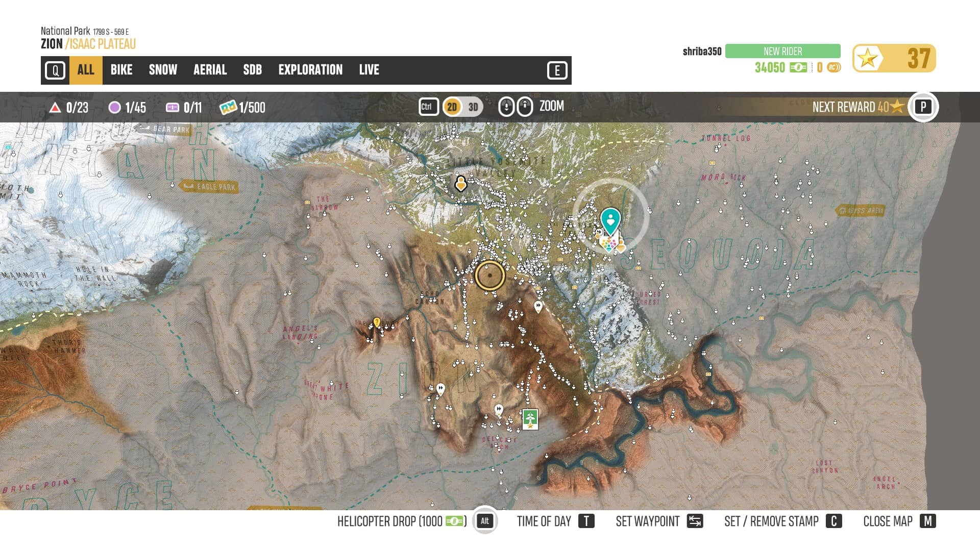Open the EXPLORATION filter tab
The width and height of the screenshot is (980, 551).
coord(310,70)
